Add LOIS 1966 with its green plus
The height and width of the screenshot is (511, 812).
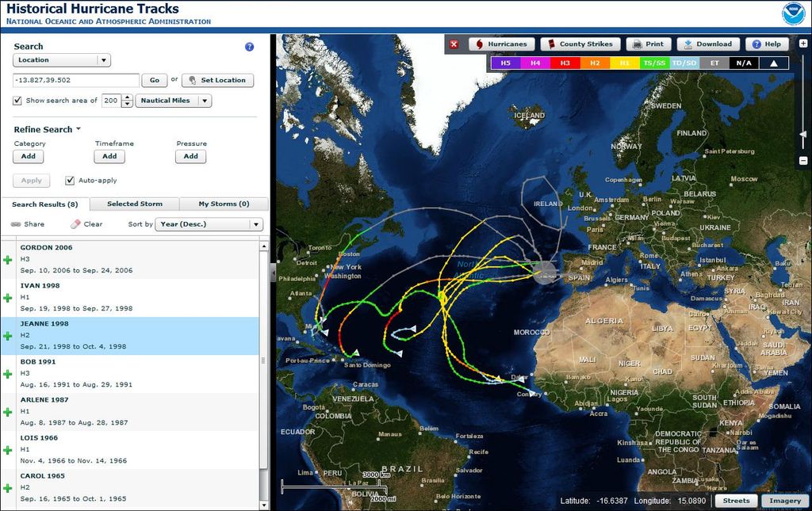(x=8, y=450)
